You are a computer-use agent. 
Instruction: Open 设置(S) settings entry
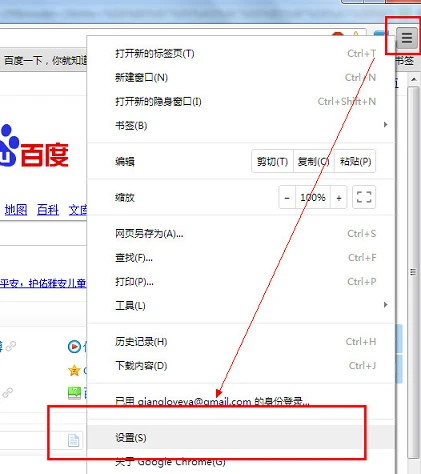pos(241,438)
